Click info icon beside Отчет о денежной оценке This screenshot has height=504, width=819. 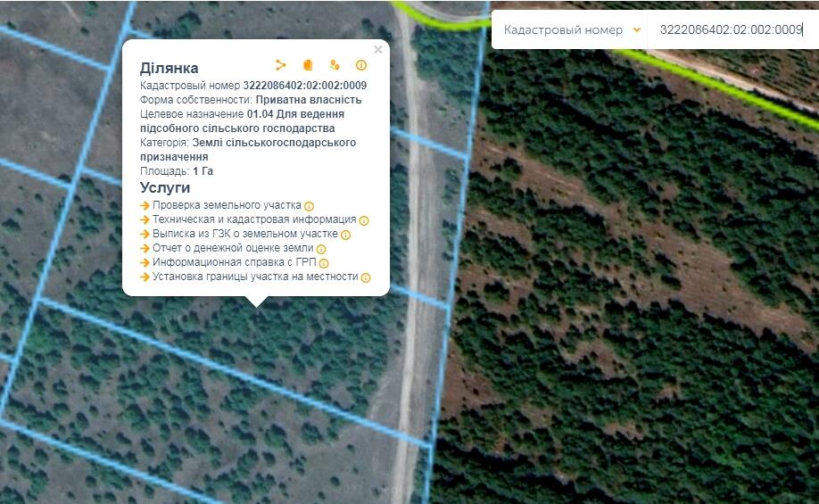321,249
